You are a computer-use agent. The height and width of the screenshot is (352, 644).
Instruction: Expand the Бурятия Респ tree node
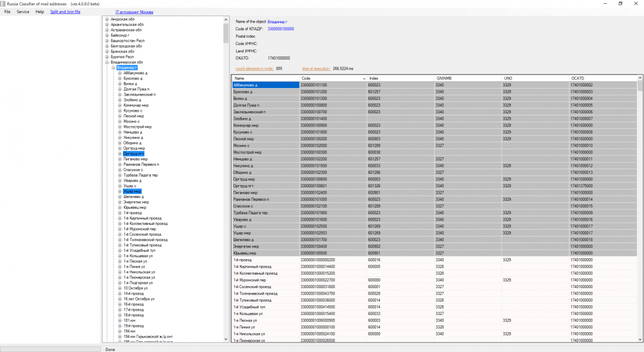coord(107,57)
